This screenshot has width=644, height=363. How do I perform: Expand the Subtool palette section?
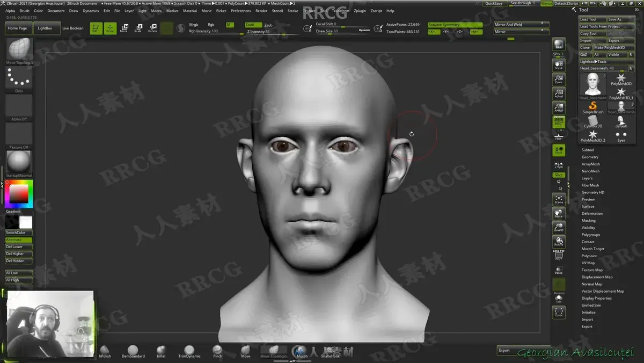tap(588, 150)
